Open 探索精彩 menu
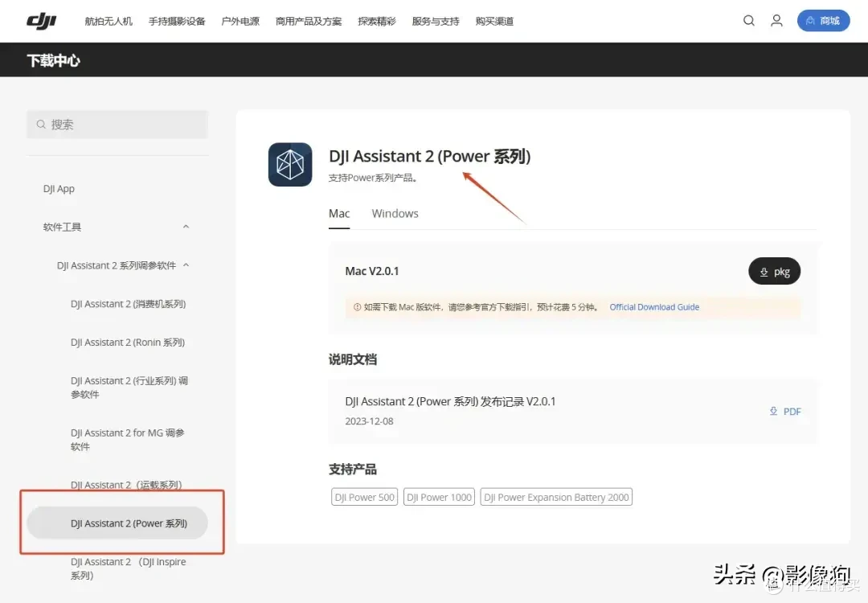Image resolution: width=868 pixels, height=603 pixels. (x=376, y=21)
